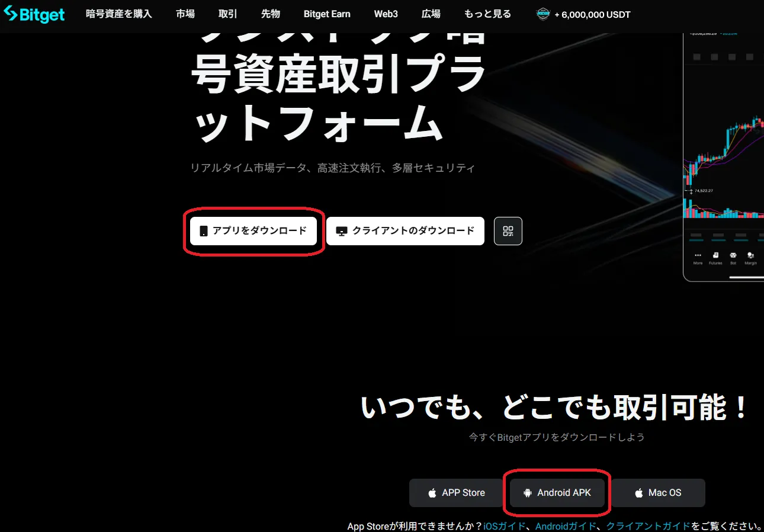Viewport: 764px width, 532px height.
Task: Open the Bitget logo home link
Action: [x=34, y=14]
